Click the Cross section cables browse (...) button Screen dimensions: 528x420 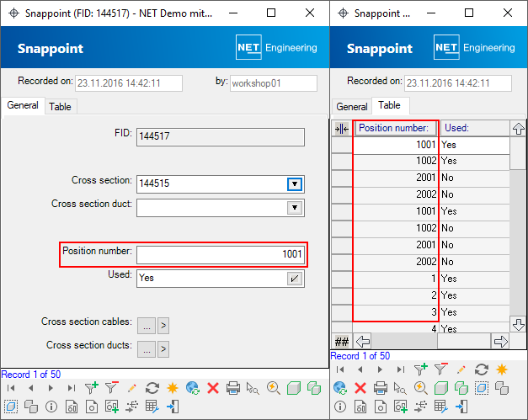[x=146, y=325]
